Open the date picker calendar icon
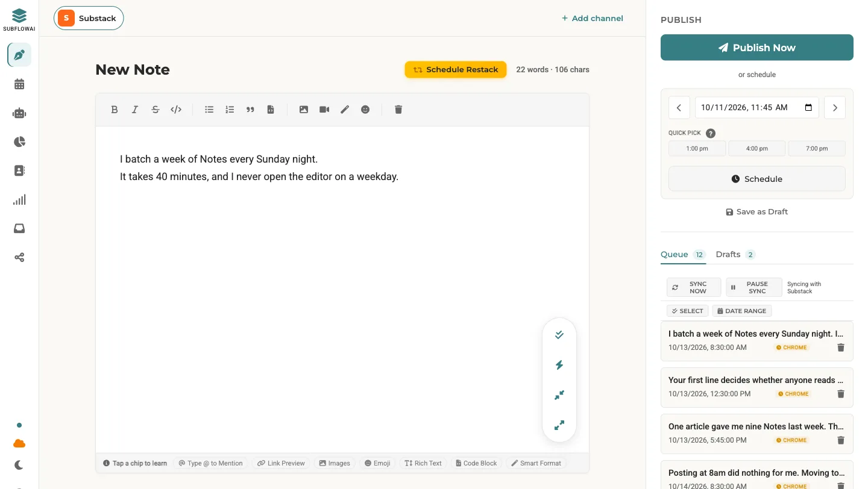Screen dimensions: 868x489 coord(808,108)
